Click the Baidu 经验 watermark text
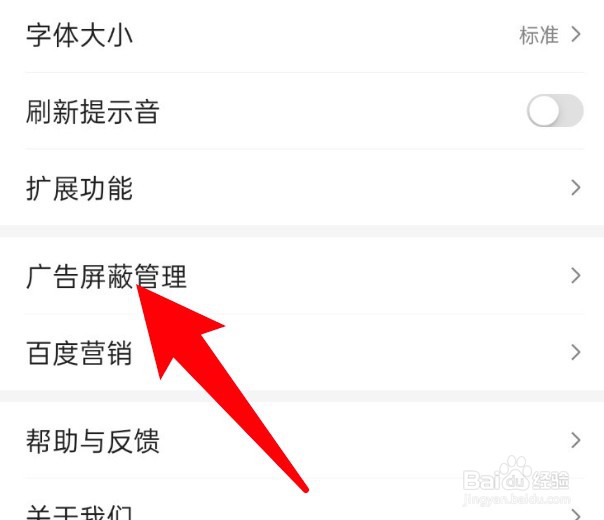Image resolution: width=604 pixels, height=520 pixels. [550, 480]
